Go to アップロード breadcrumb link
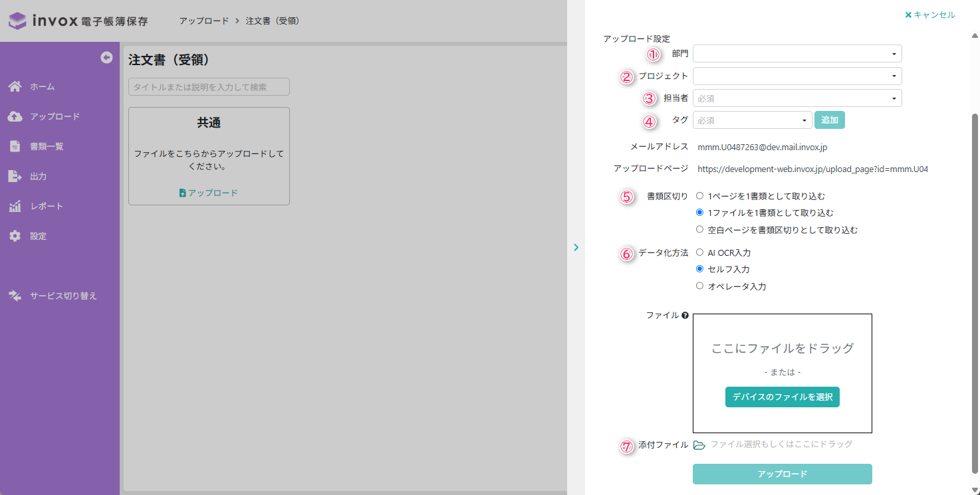980x495 pixels. pyautogui.click(x=203, y=21)
